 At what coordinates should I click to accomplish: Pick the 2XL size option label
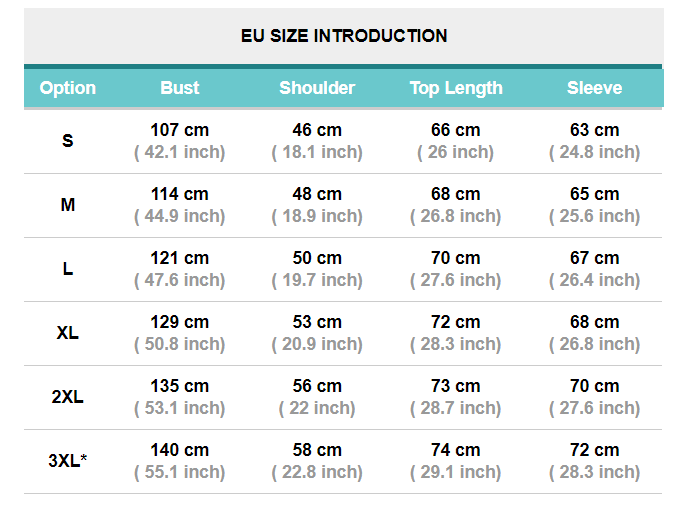click(x=68, y=397)
